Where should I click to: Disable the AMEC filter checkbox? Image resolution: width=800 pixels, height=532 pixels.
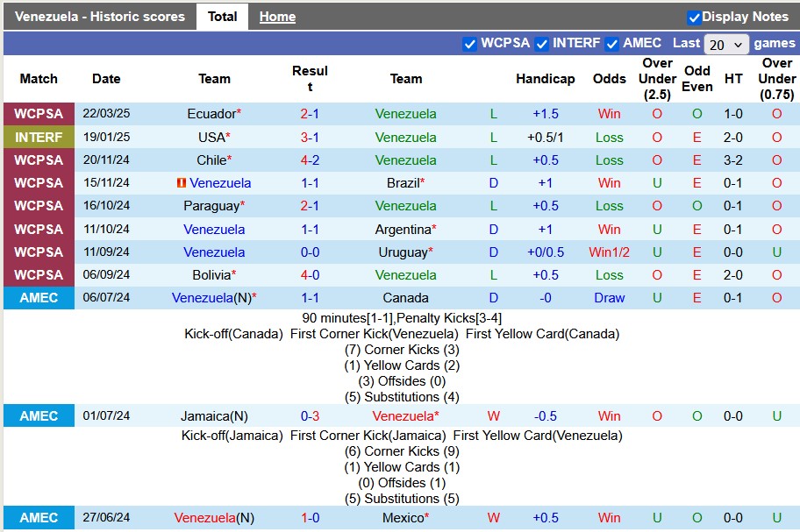(x=612, y=44)
